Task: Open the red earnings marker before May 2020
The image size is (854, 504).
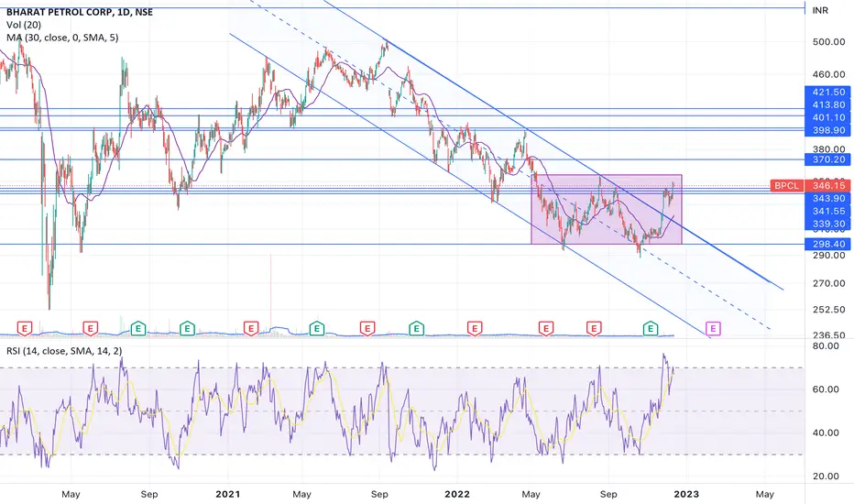Action: click(x=25, y=329)
